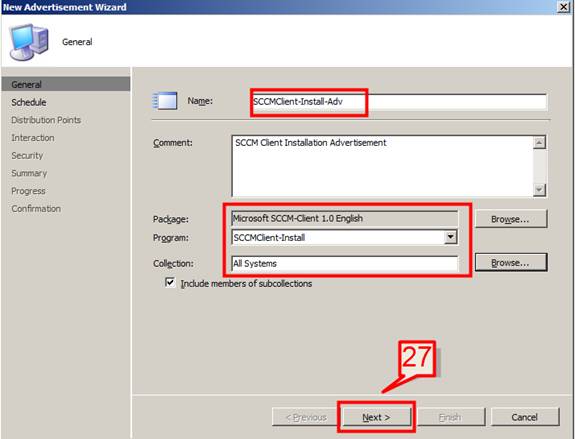Click the Collection field showing All Systems

point(345,263)
